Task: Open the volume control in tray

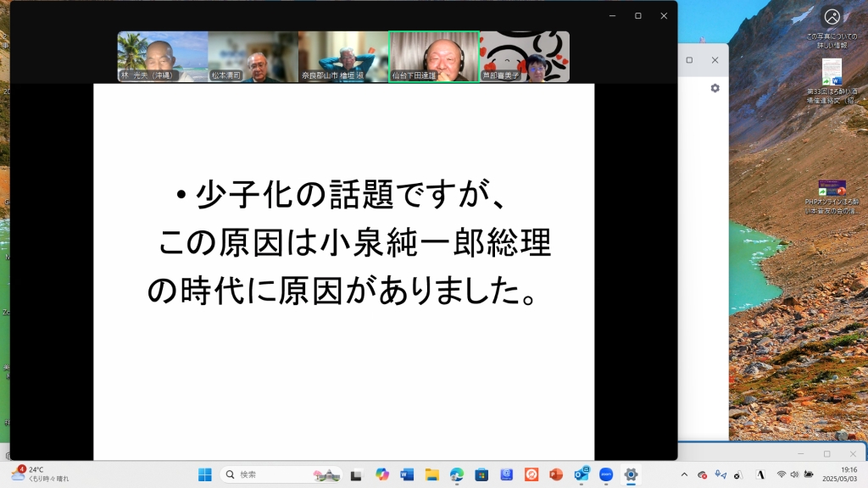Action: click(794, 474)
